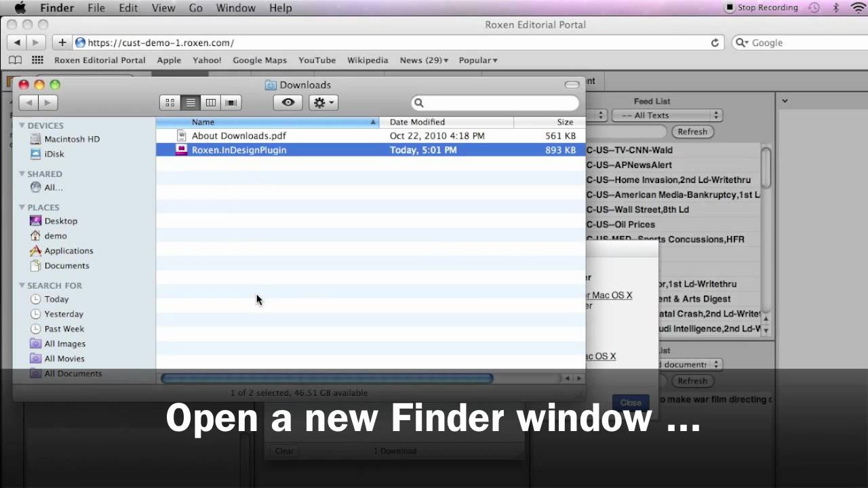Open the Edit menu

pos(128,8)
